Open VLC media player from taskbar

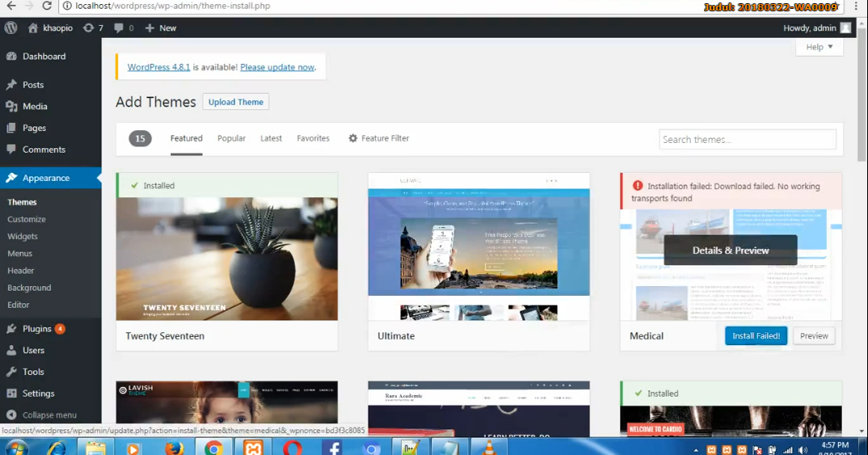click(x=489, y=447)
